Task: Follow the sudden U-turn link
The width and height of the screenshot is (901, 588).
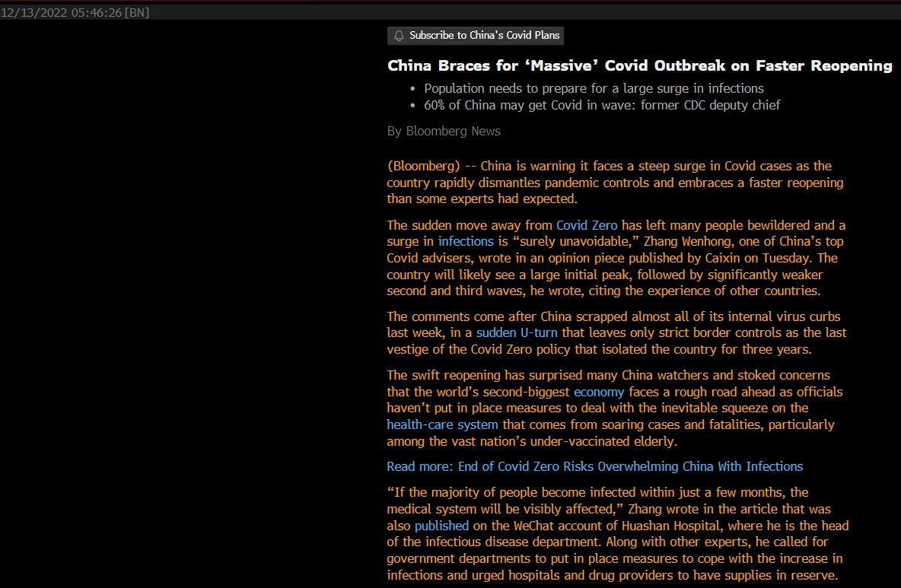Action: 517,332
